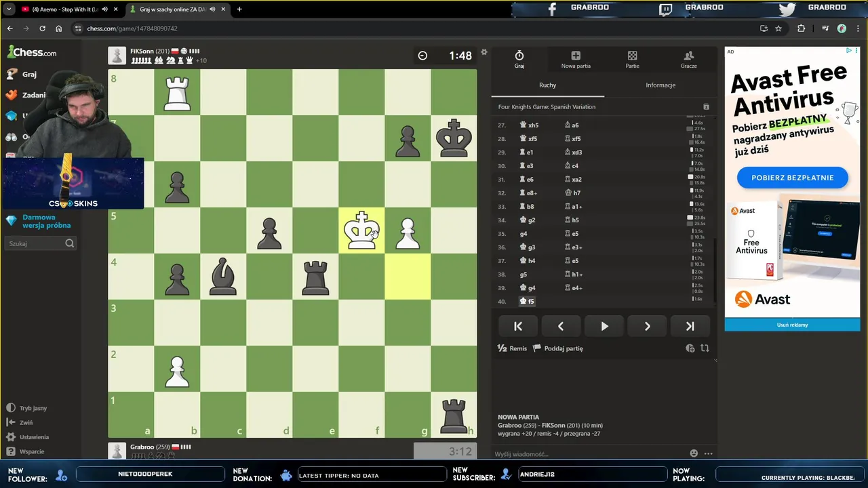Resign using Poddaj partię
Screen dimensions: 868x488
[557, 348]
